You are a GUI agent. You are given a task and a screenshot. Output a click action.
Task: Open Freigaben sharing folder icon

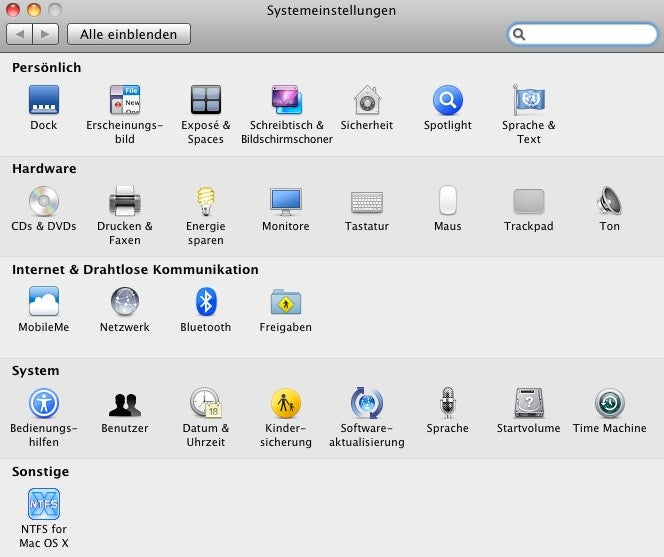pyautogui.click(x=286, y=302)
